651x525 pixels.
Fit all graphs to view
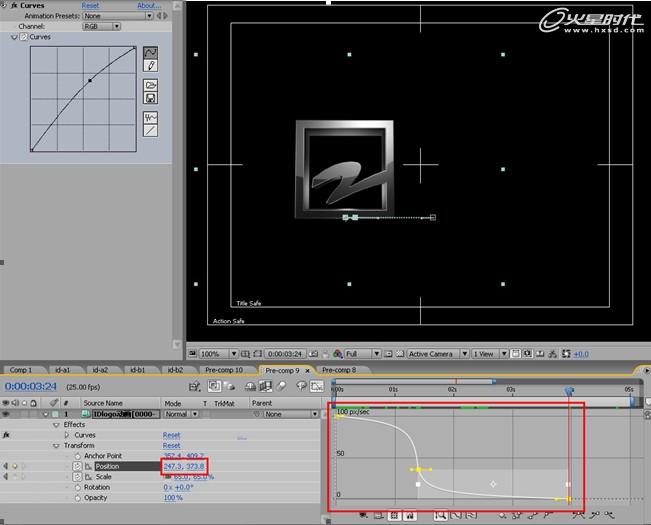tap(471, 515)
